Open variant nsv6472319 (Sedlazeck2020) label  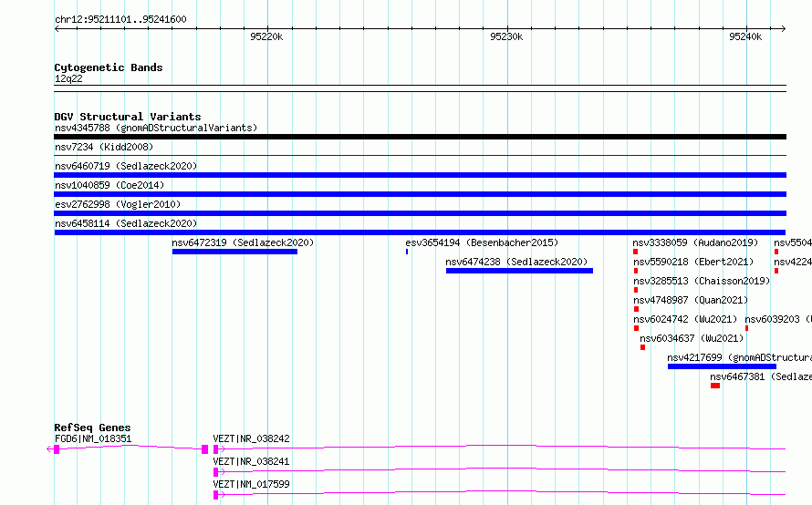(x=243, y=242)
